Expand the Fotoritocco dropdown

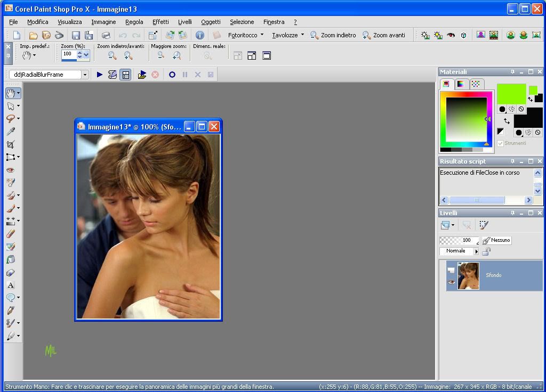pos(262,35)
